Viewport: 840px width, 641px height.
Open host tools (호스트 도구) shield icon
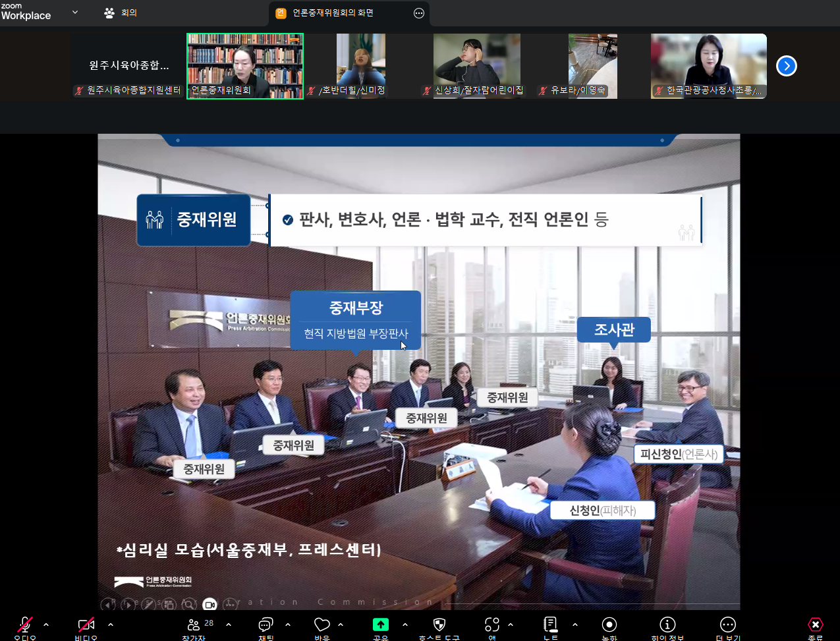point(439,626)
